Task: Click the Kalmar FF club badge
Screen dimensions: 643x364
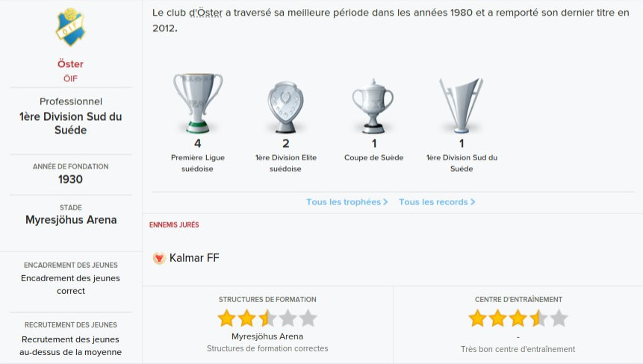Action: click(x=158, y=258)
